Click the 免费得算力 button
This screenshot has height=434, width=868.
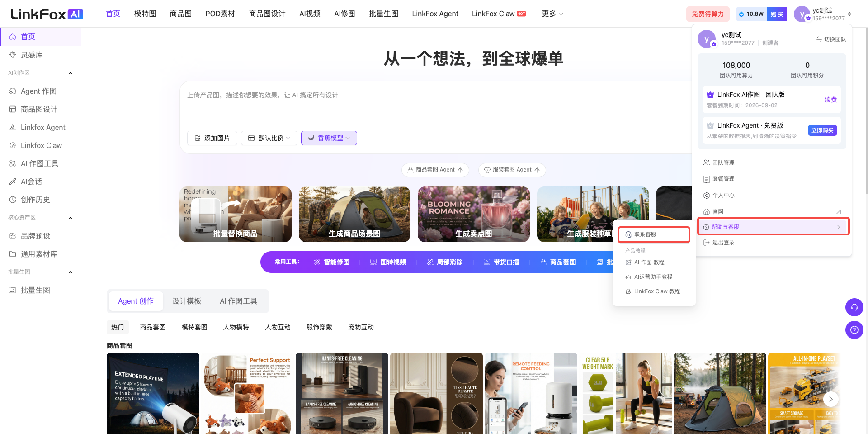pos(708,14)
